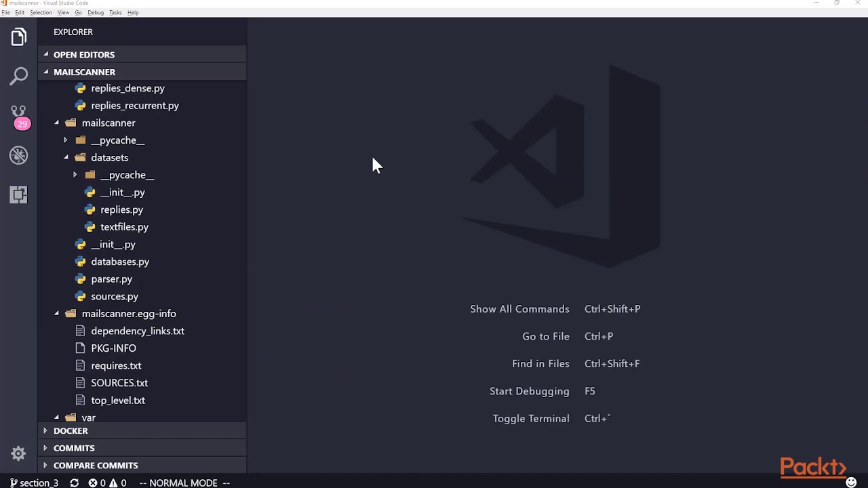This screenshot has width=868, height=488.
Task: Collapse the mailscanner.egg-info folder arrow
Action: (x=56, y=314)
